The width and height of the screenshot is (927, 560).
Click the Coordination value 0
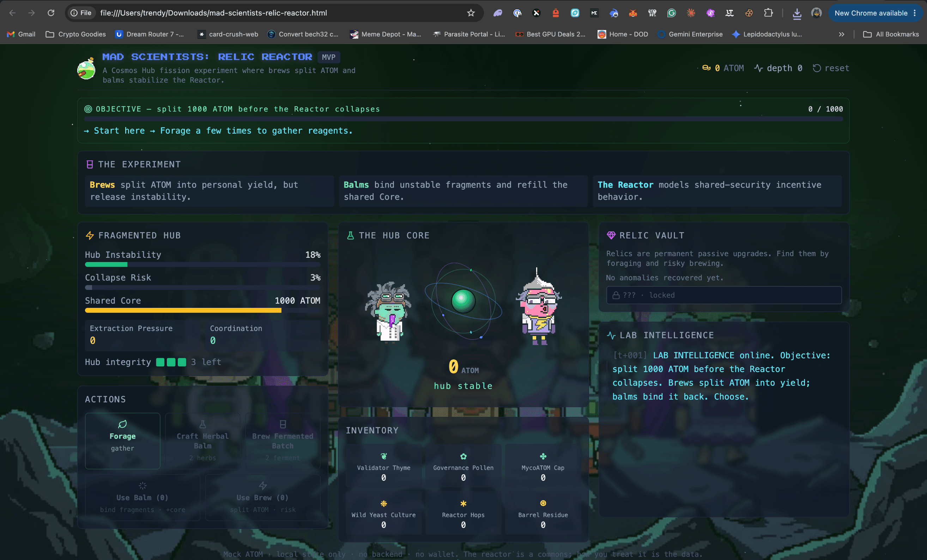213,340
